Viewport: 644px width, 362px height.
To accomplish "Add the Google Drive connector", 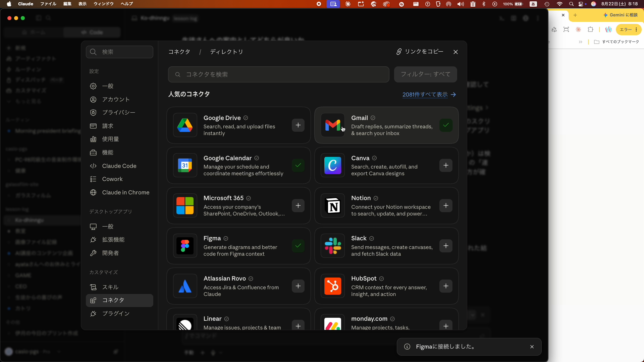I will pyautogui.click(x=298, y=125).
